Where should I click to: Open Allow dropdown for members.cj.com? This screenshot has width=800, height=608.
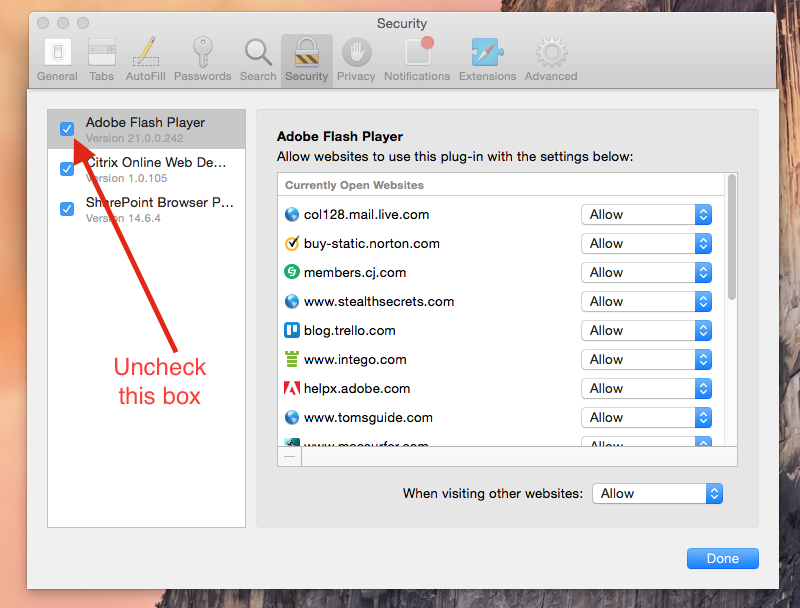pyautogui.click(x=646, y=272)
